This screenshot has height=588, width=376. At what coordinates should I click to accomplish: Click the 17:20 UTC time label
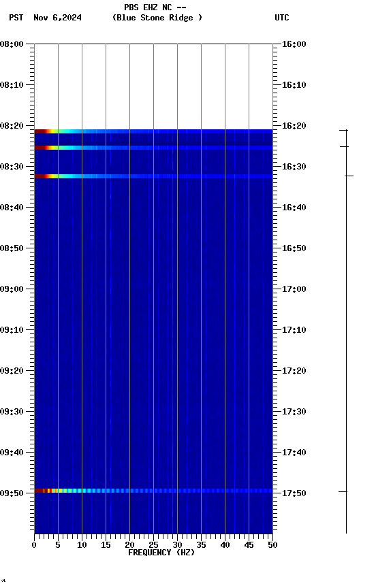coord(294,372)
